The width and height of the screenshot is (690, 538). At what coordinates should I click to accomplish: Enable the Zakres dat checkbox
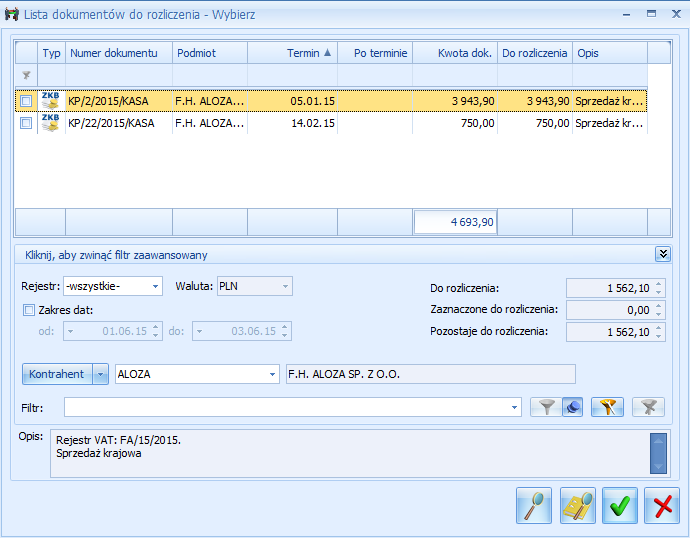coord(28,310)
